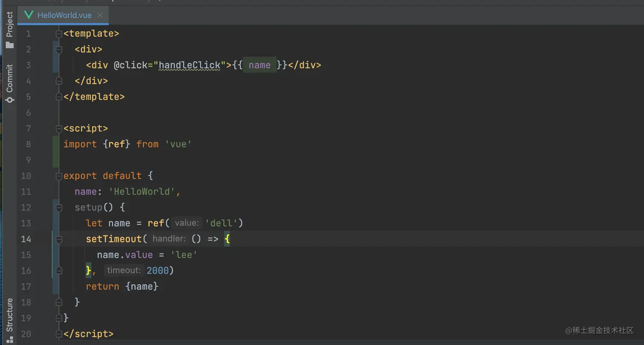Click the 2000 timeout value
Image resolution: width=644 pixels, height=345 pixels.
[158, 271]
